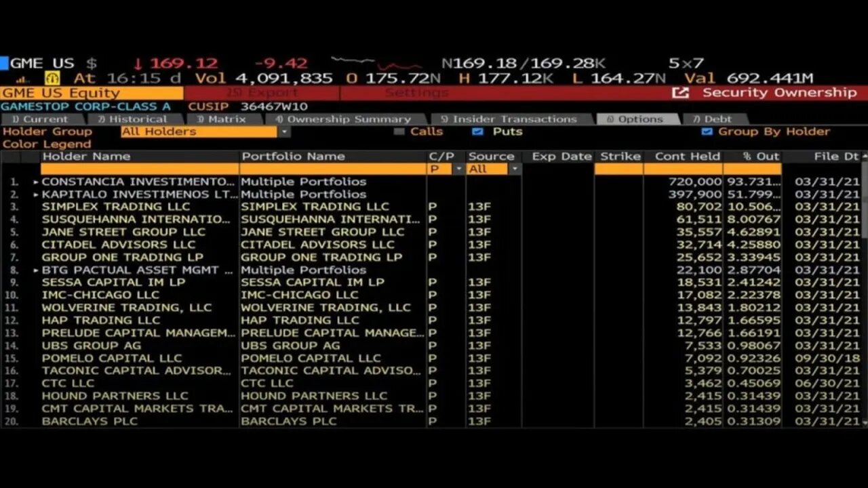Click the 06/30/21 file date for CTC LLC
The width and height of the screenshot is (868, 488).
coord(827,383)
